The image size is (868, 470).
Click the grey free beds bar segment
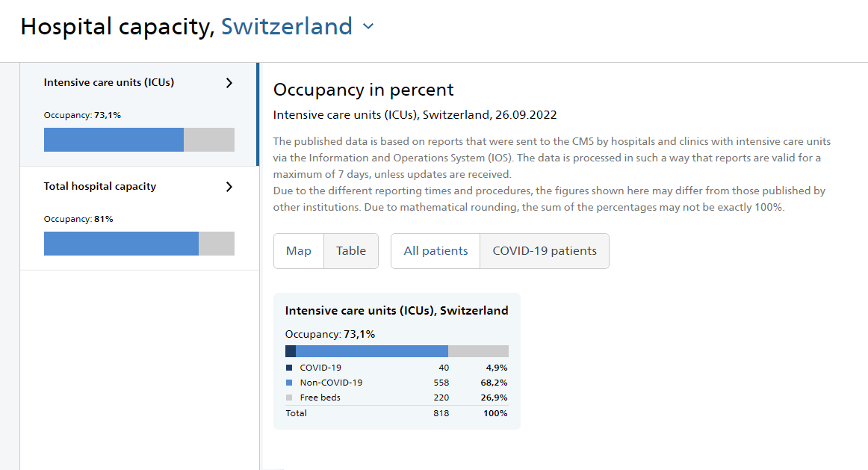click(x=478, y=351)
